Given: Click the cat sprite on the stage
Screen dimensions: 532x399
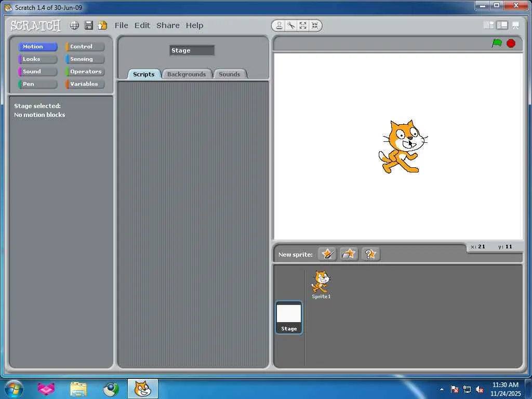Looking at the screenshot, I should click(403, 147).
